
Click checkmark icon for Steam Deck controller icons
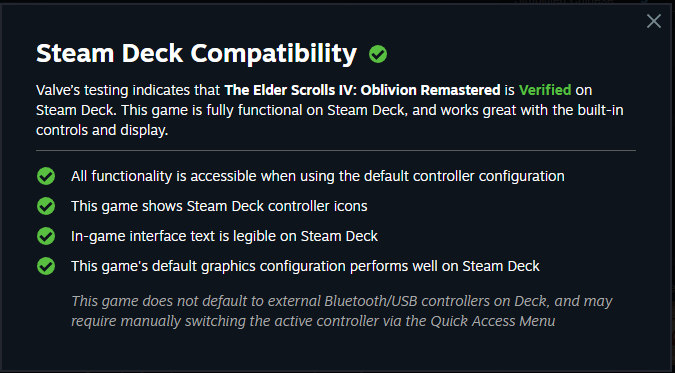(x=46, y=206)
